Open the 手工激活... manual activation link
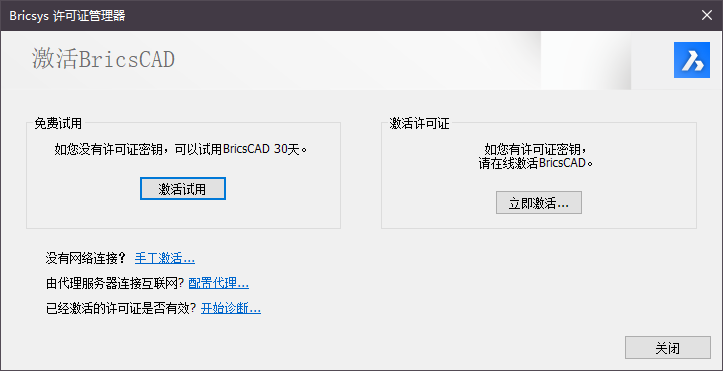Viewport: 723px width, 371px height. tap(165, 258)
